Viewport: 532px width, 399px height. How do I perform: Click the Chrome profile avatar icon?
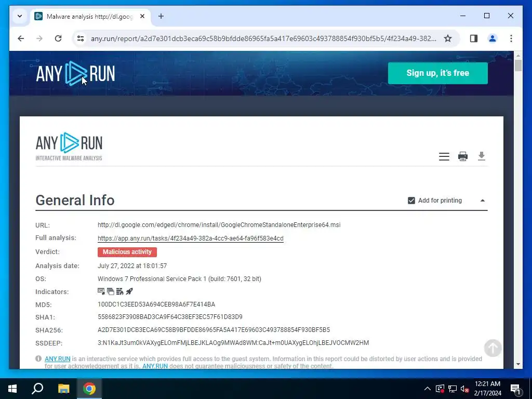coord(493,38)
